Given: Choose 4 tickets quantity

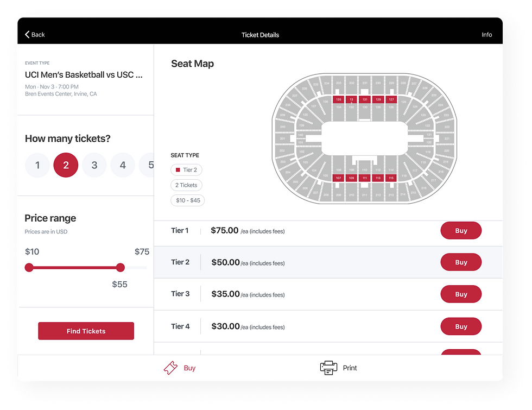Looking at the screenshot, I should (x=123, y=165).
